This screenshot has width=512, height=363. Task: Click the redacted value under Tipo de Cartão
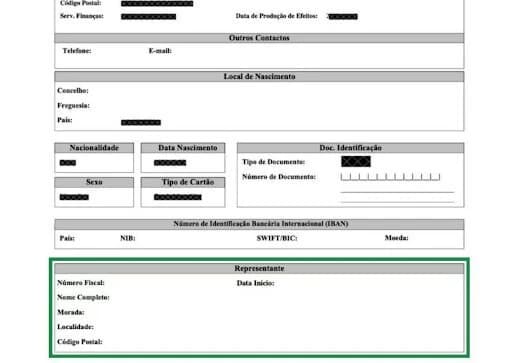[x=178, y=197]
